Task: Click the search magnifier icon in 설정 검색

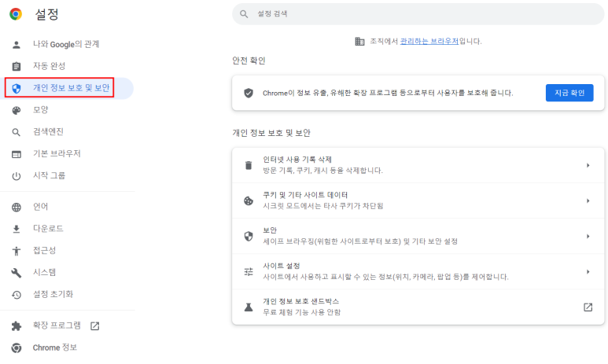Action: (244, 14)
